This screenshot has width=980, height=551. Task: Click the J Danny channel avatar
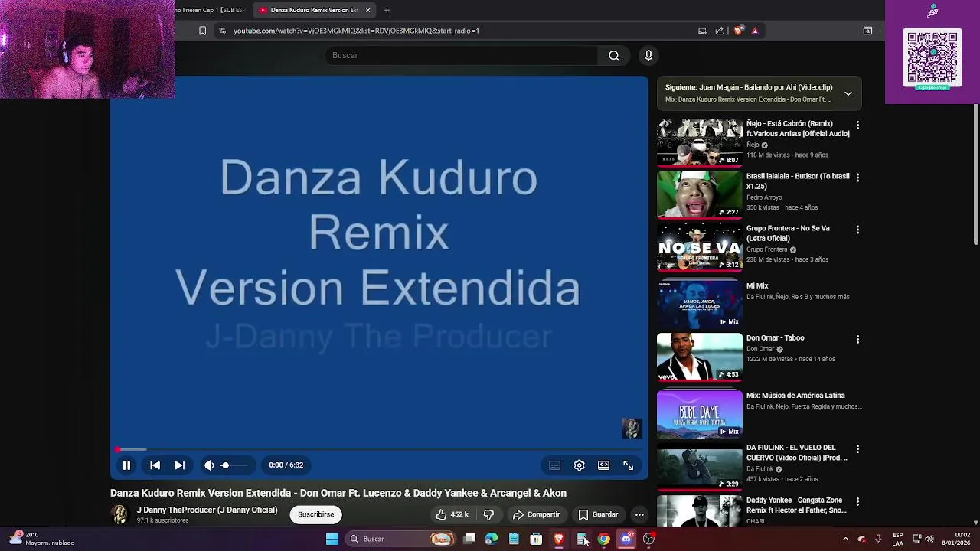(119, 514)
